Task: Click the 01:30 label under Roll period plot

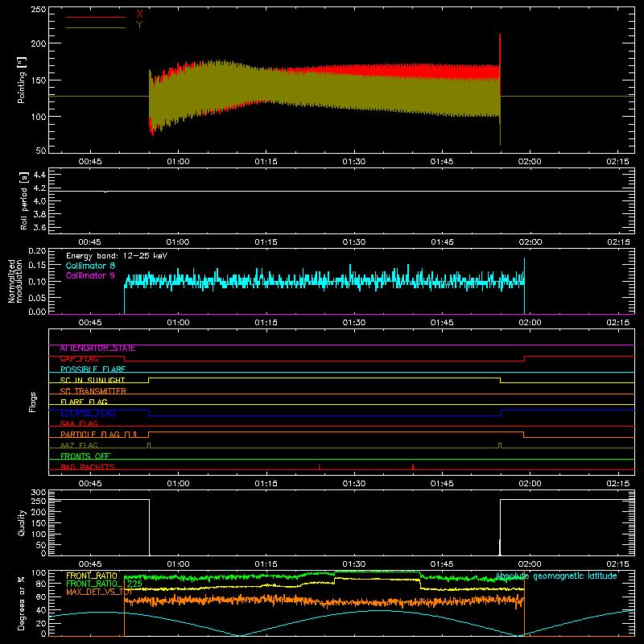Action: coord(354,242)
